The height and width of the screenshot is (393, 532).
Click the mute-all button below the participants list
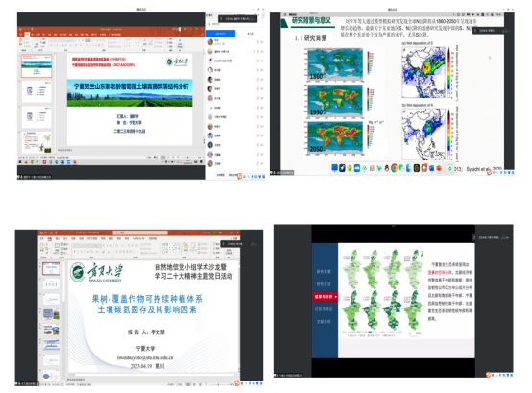coord(220,175)
